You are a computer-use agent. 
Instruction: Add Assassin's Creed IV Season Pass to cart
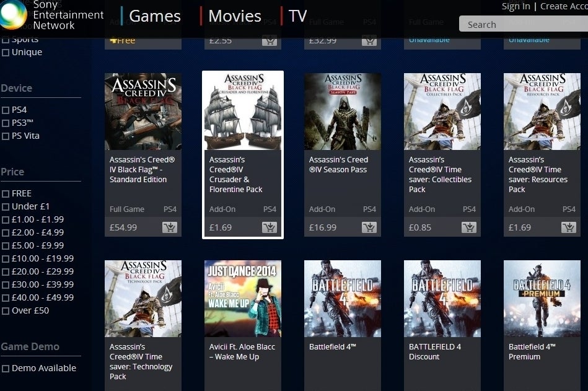click(369, 227)
